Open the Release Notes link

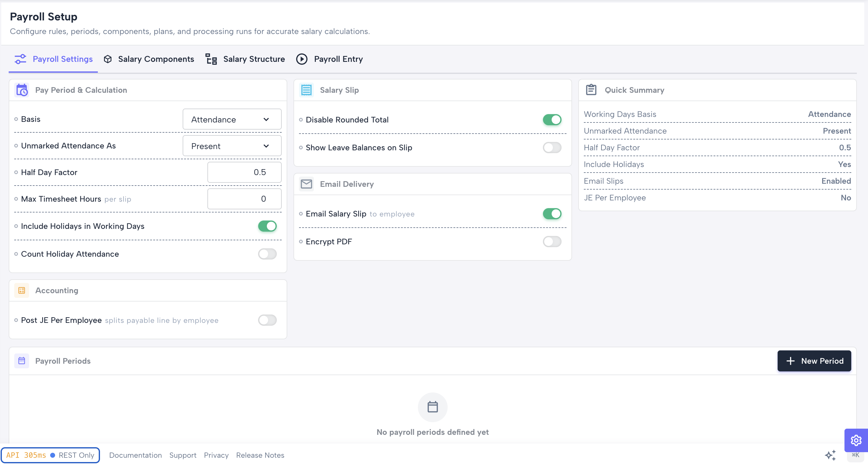pyautogui.click(x=260, y=455)
